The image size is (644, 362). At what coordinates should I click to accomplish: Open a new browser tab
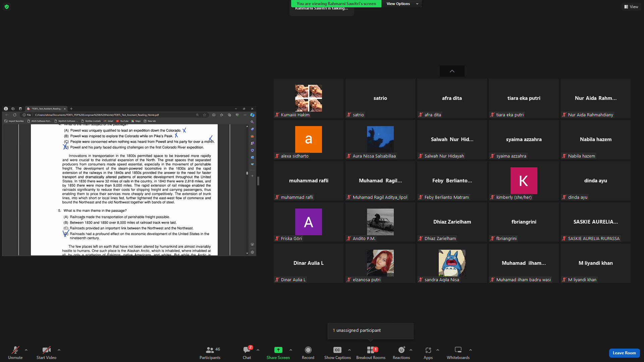click(x=71, y=109)
